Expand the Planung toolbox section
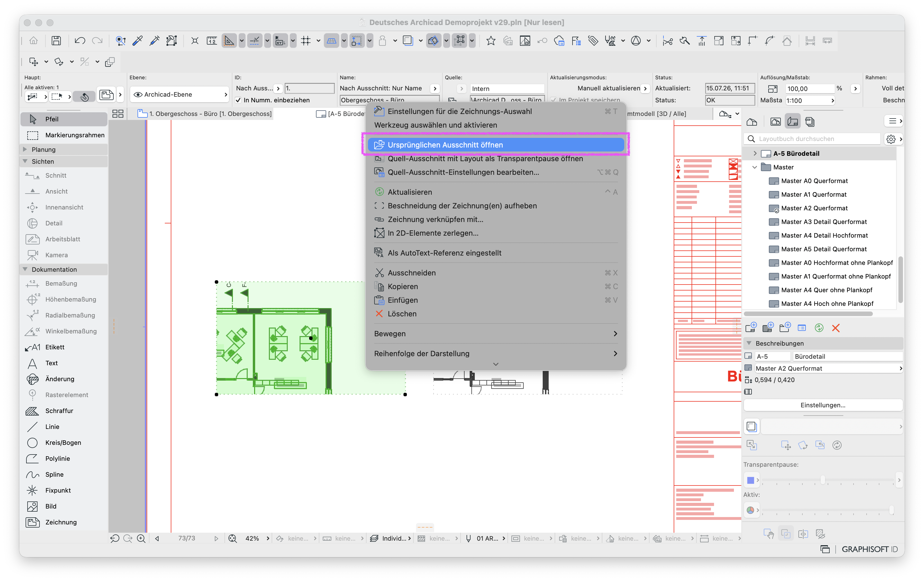 pos(25,149)
